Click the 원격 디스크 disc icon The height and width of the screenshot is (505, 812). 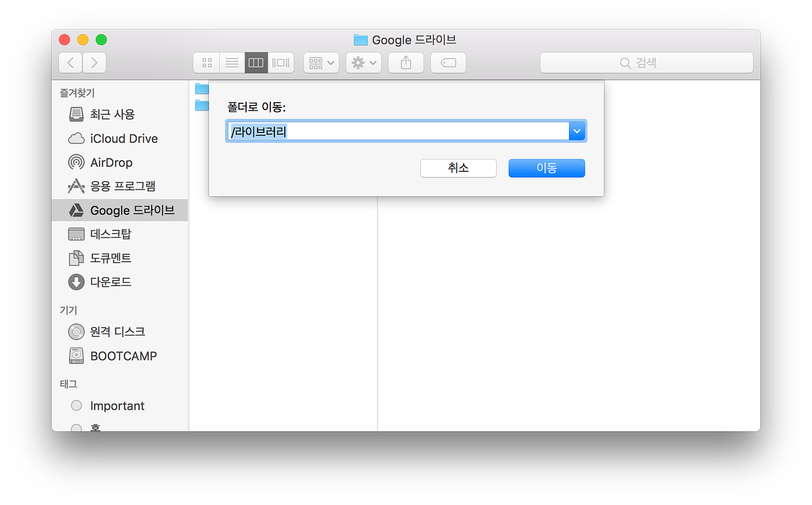click(76, 331)
